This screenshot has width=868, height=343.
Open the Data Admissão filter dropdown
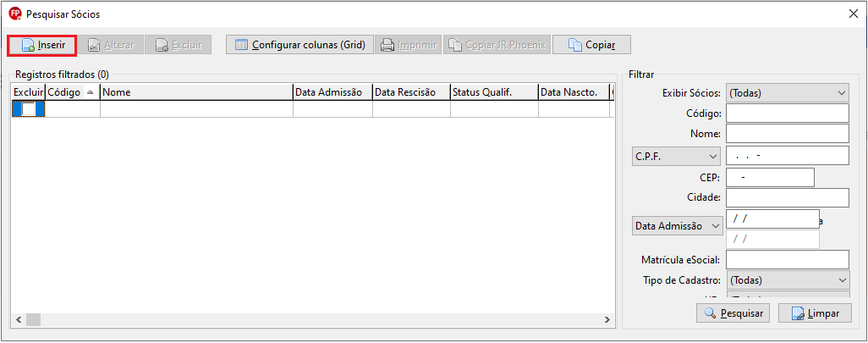pyautogui.click(x=677, y=226)
